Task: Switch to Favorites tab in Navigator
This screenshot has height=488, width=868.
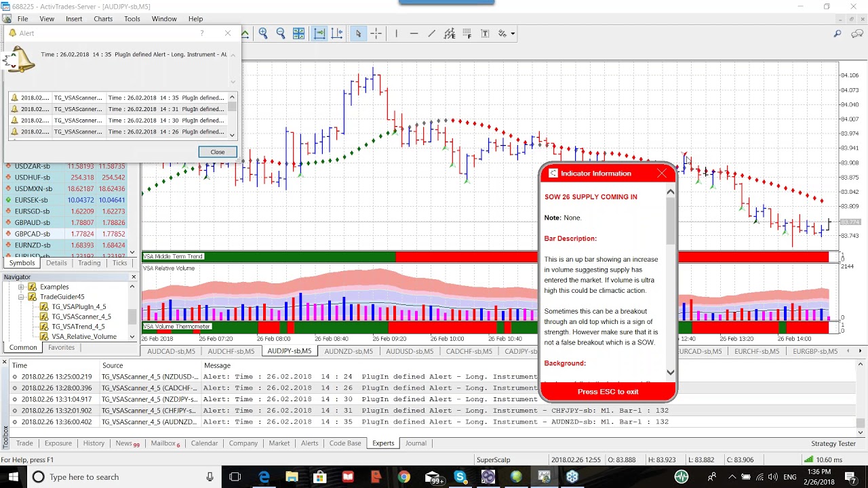Action: pos(61,347)
